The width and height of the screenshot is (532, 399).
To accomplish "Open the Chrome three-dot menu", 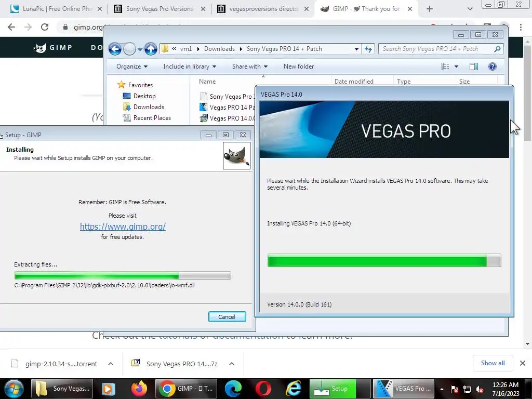I will point(521,27).
